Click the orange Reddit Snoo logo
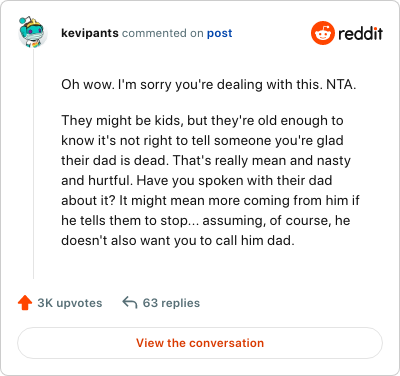The height and width of the screenshot is (376, 400). [322, 33]
